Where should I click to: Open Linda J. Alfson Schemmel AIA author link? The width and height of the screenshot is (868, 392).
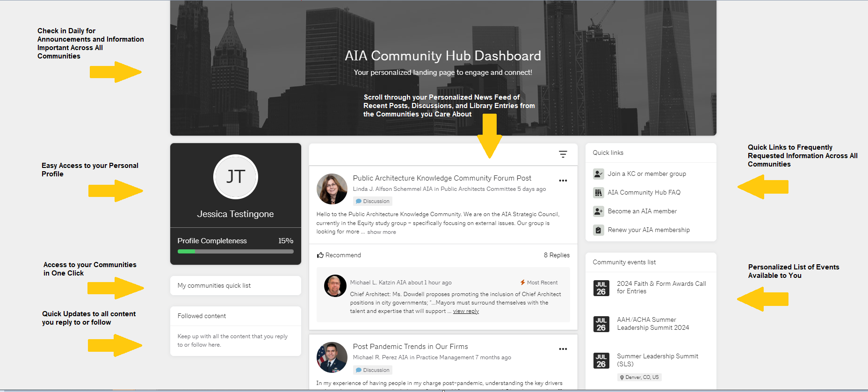tap(393, 189)
